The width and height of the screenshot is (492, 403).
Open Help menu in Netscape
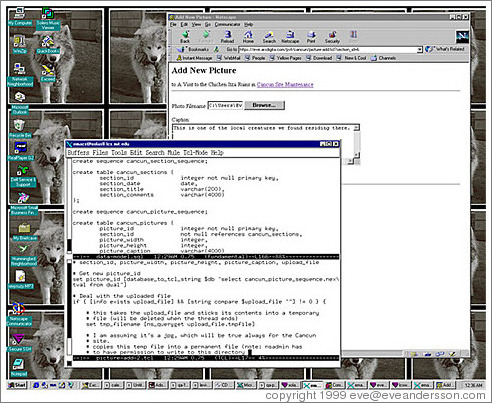tap(249, 24)
